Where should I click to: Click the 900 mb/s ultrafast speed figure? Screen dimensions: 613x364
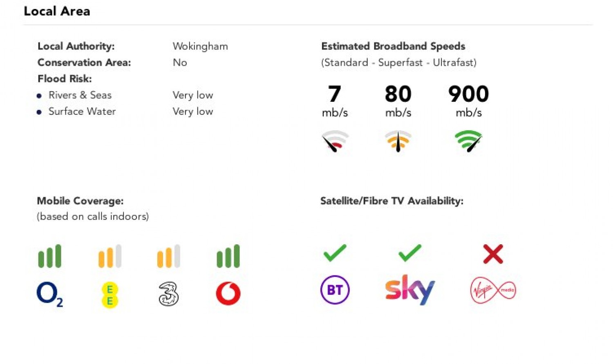click(x=468, y=94)
